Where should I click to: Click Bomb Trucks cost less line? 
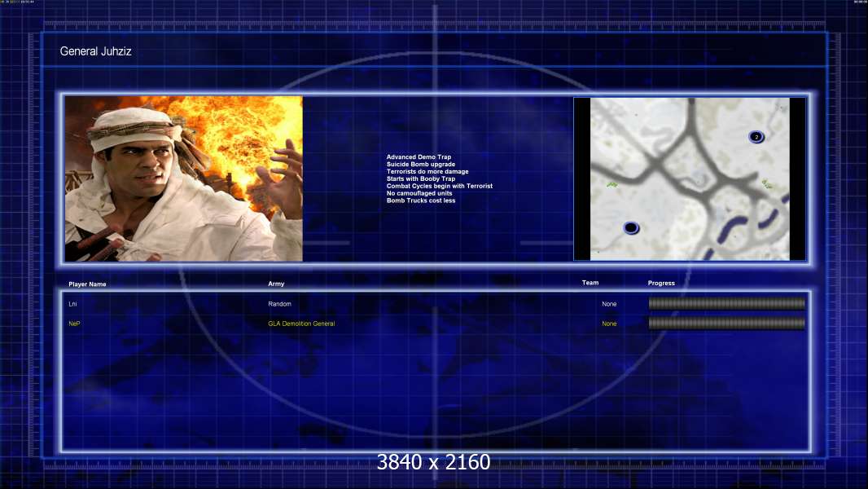(421, 200)
